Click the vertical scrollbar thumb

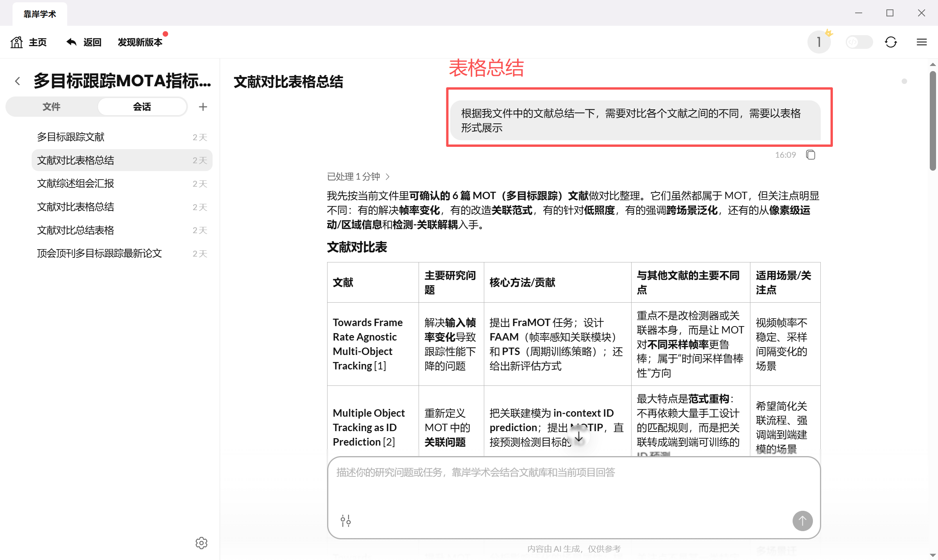click(933, 120)
